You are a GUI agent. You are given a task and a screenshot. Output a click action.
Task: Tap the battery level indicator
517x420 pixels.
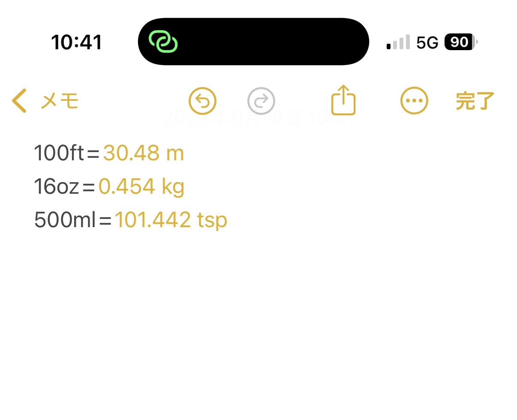(x=461, y=42)
